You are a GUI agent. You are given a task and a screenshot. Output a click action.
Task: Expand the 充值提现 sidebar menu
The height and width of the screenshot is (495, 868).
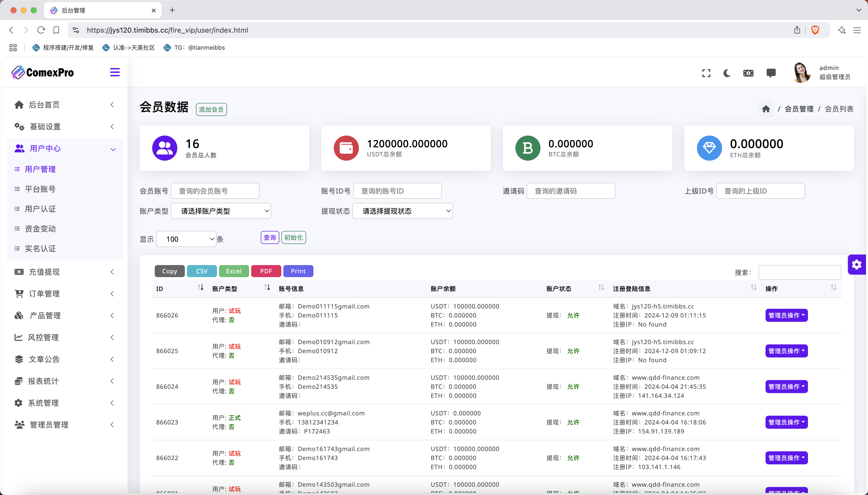point(65,272)
